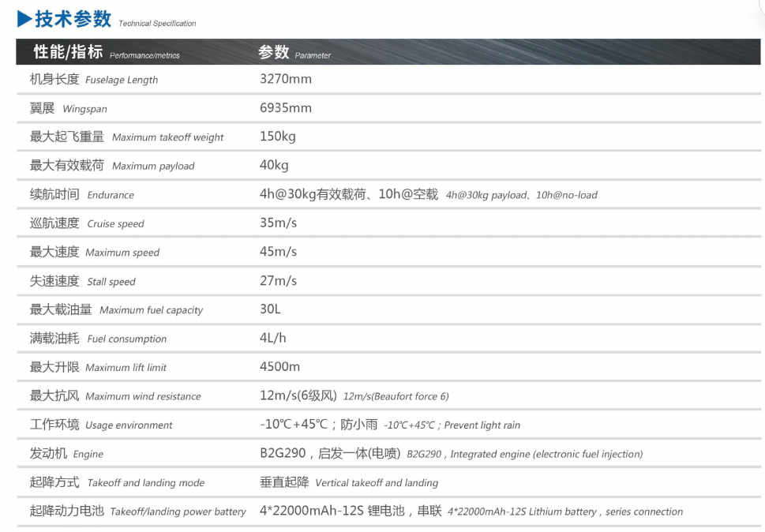Click the 4500m maximum lift limit value

[x=279, y=367]
